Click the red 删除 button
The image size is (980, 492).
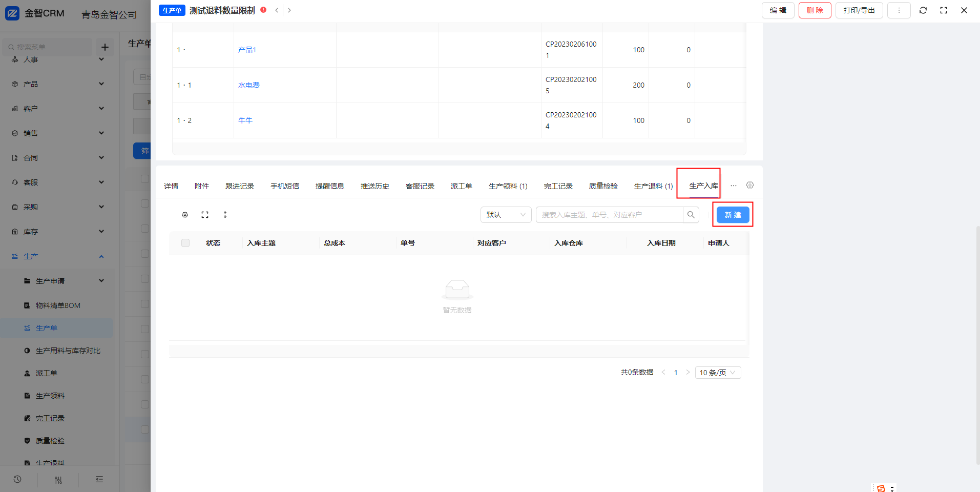pos(815,10)
